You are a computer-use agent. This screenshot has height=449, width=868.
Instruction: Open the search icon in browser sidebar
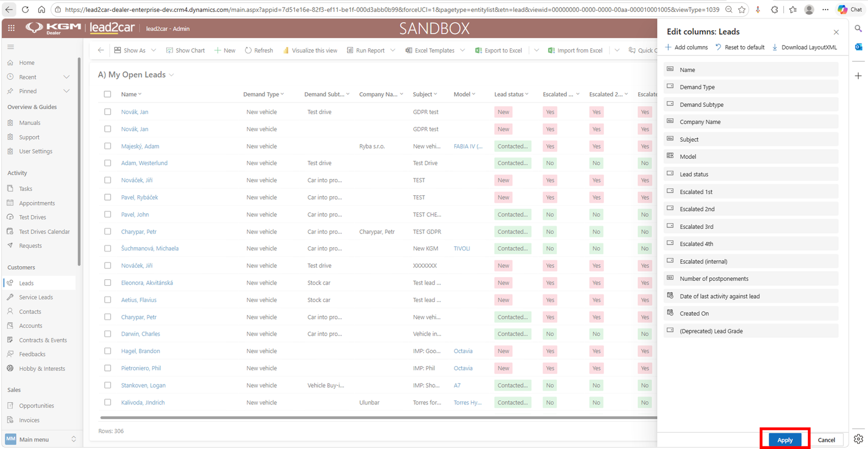point(858,28)
